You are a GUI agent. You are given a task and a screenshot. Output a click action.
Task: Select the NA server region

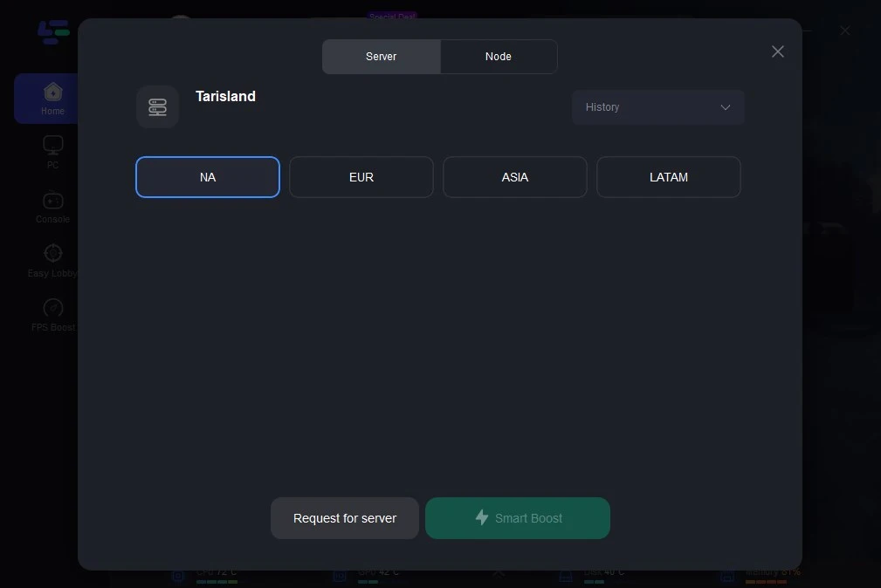[x=207, y=177]
